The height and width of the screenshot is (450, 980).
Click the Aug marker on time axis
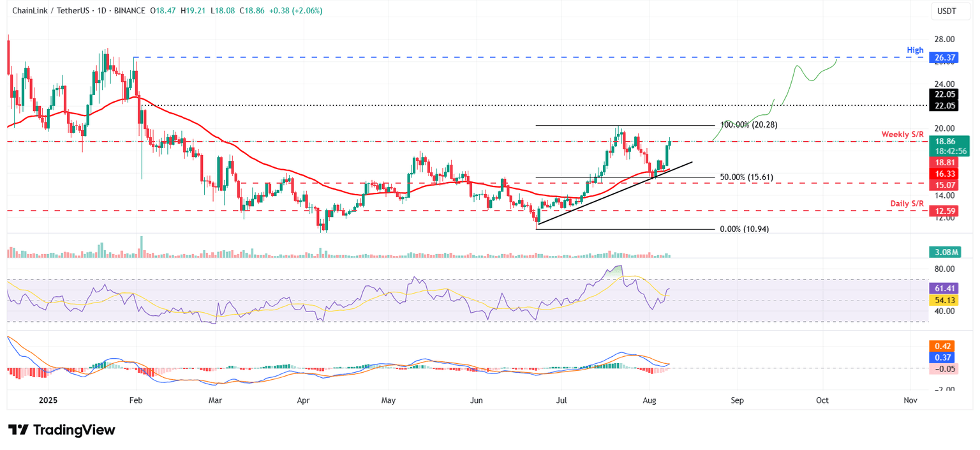tap(650, 400)
